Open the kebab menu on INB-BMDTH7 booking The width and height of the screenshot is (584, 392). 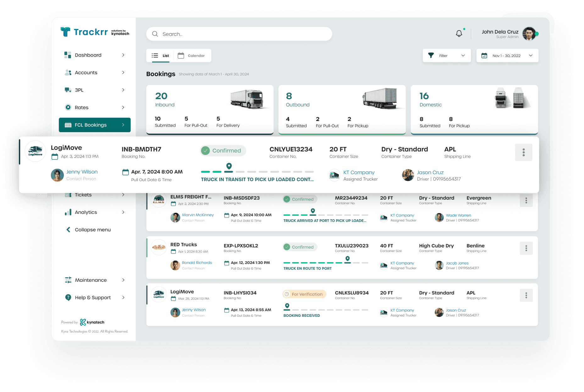(523, 152)
